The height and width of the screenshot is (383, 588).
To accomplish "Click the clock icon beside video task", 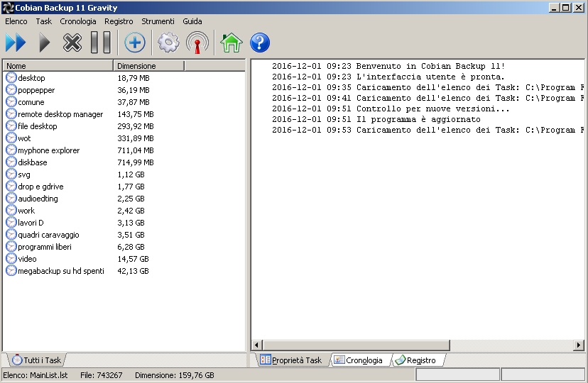I will [x=11, y=259].
